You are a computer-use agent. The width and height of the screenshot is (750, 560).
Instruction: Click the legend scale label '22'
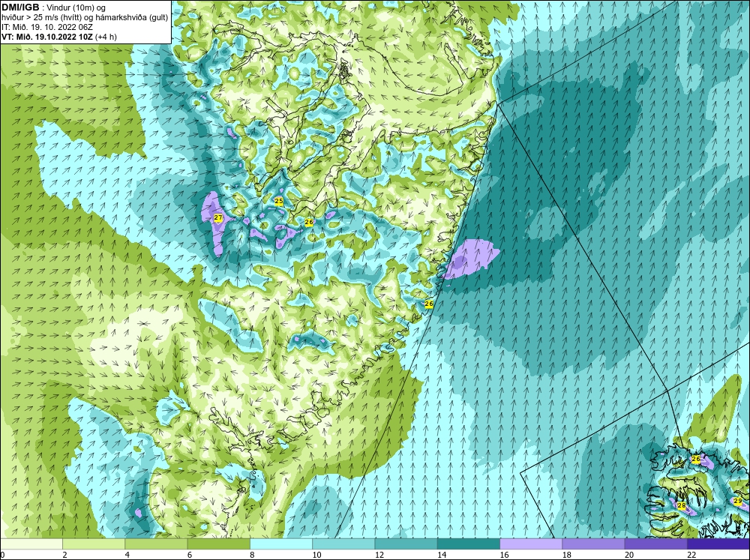pyautogui.click(x=691, y=555)
